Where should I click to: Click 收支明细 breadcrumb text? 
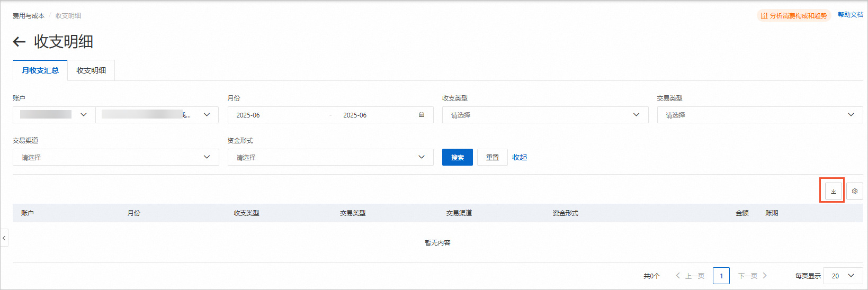point(68,16)
